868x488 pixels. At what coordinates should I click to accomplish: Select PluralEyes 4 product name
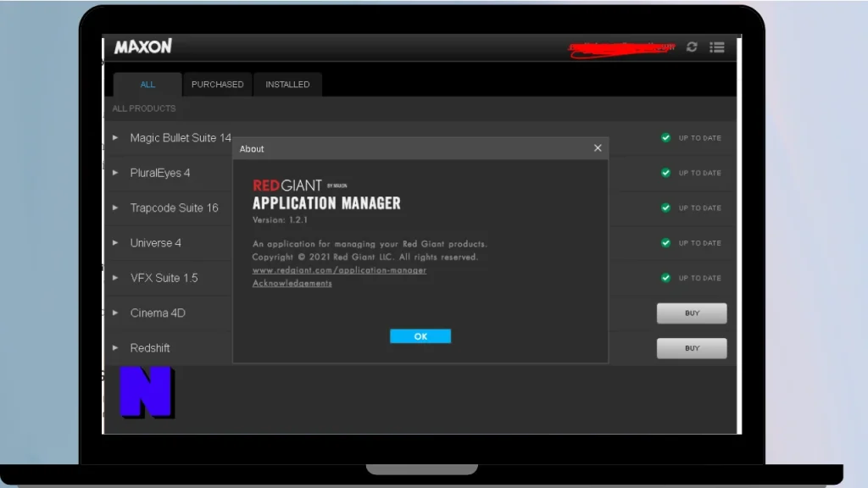(x=160, y=173)
